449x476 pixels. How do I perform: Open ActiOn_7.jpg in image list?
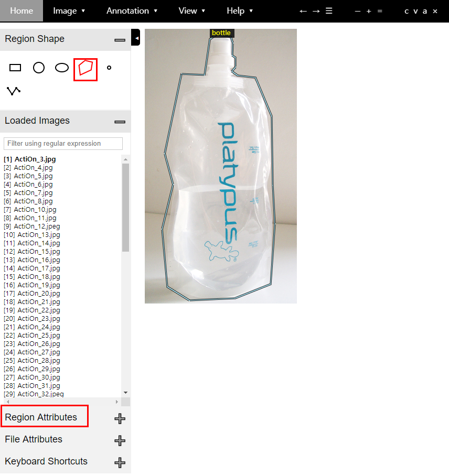point(28,193)
